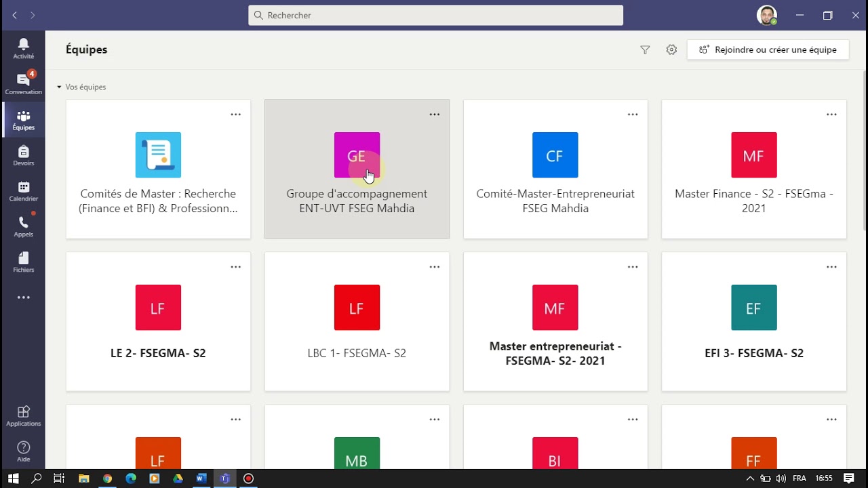Click the teams list vertical scrollbar
This screenshot has height=488, width=868.
(864, 149)
